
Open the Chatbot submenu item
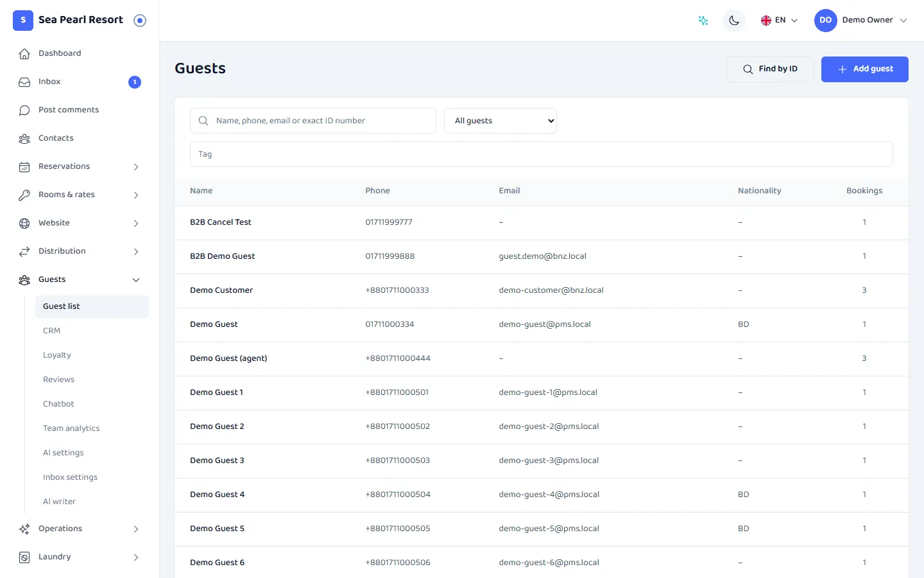point(92,405)
